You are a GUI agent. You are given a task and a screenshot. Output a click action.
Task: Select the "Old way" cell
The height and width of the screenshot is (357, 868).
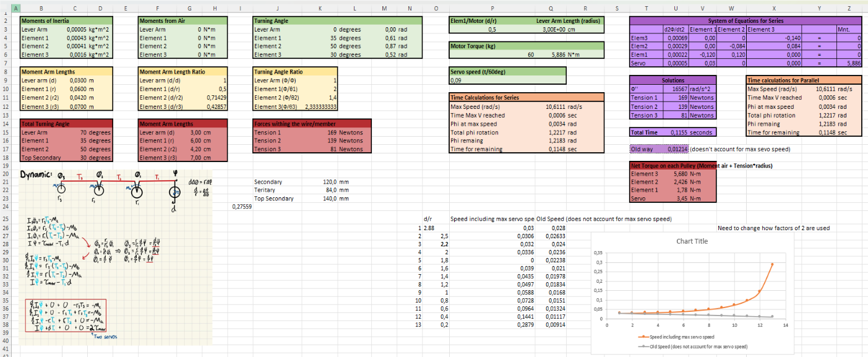pos(645,149)
